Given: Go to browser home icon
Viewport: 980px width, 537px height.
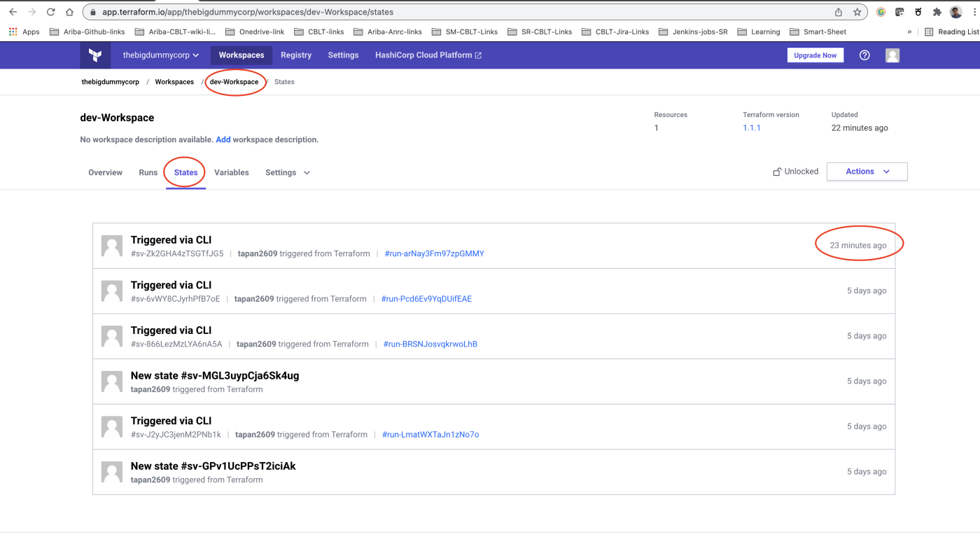Looking at the screenshot, I should coord(69,12).
